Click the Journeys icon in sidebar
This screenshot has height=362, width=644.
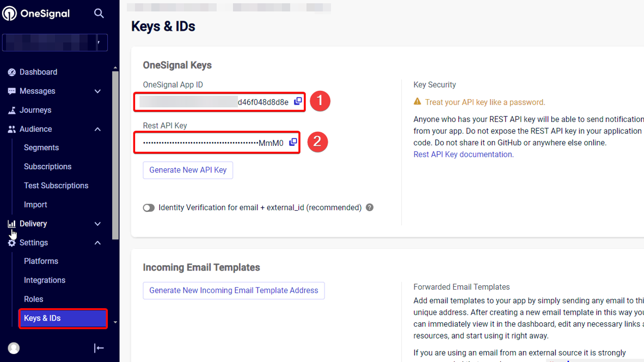point(11,110)
